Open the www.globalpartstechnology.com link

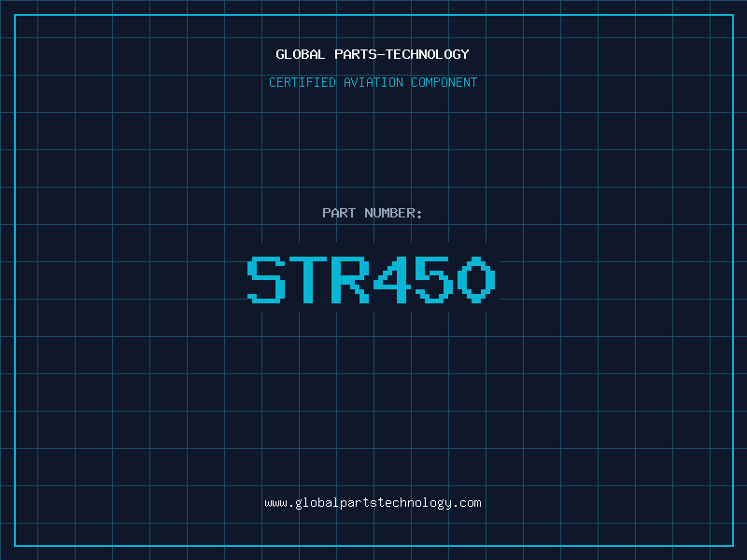coord(373,503)
